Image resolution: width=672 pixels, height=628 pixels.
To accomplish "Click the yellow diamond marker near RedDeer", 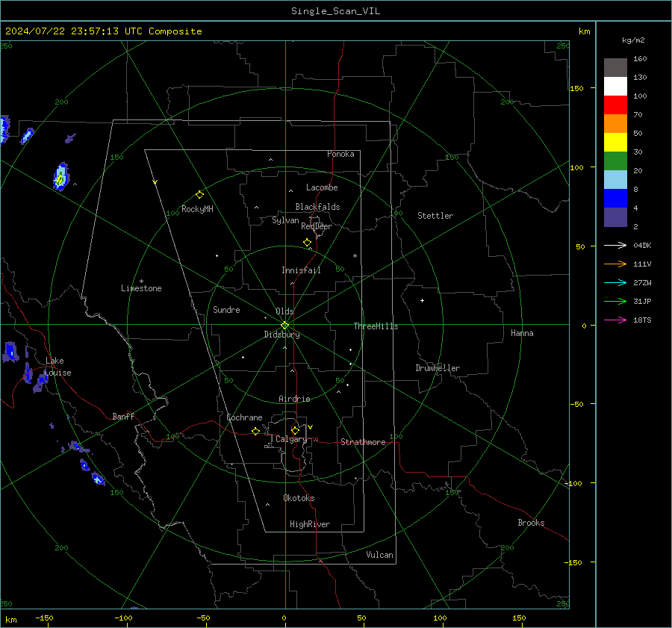I will [x=307, y=243].
